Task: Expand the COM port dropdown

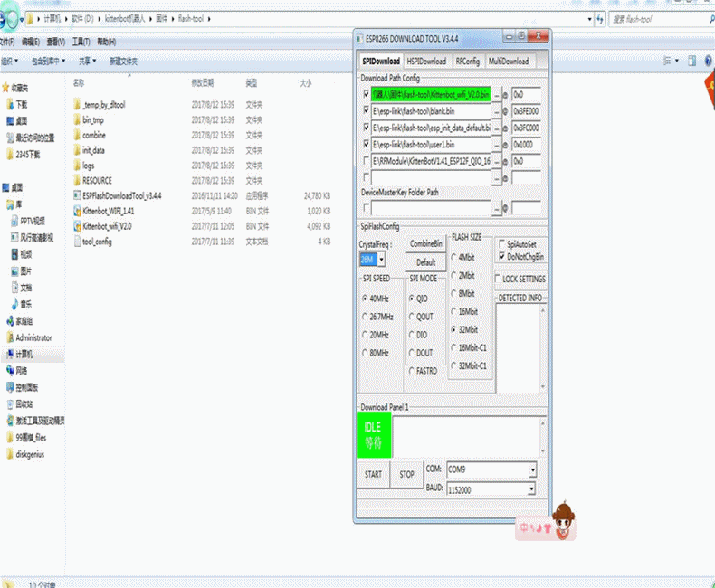Action: point(532,470)
